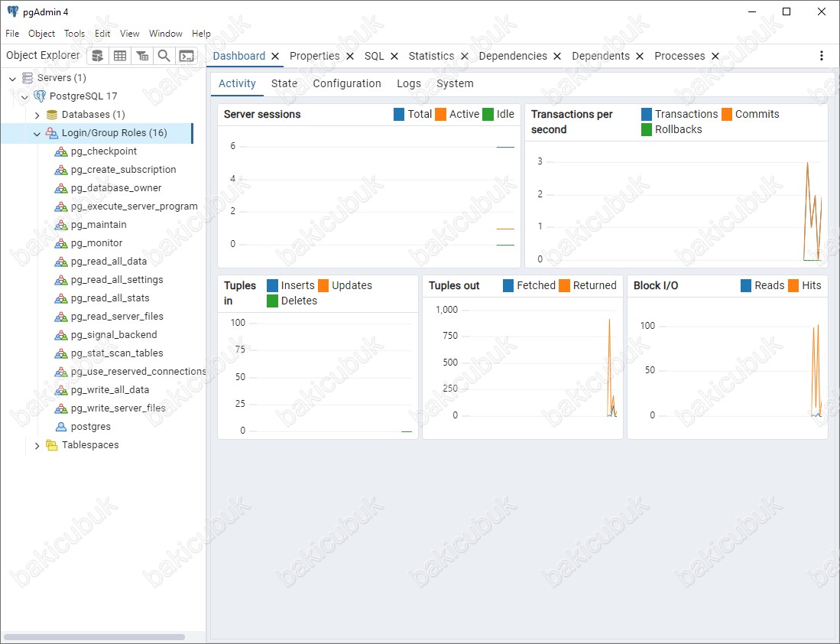Screen dimensions: 840x644
Task: Click the pg_maintain role icon
Action: 61,225
